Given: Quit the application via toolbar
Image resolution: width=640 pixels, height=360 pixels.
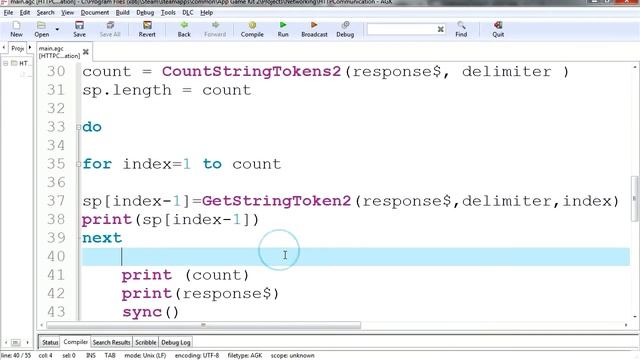Looking at the screenshot, I should tap(498, 29).
